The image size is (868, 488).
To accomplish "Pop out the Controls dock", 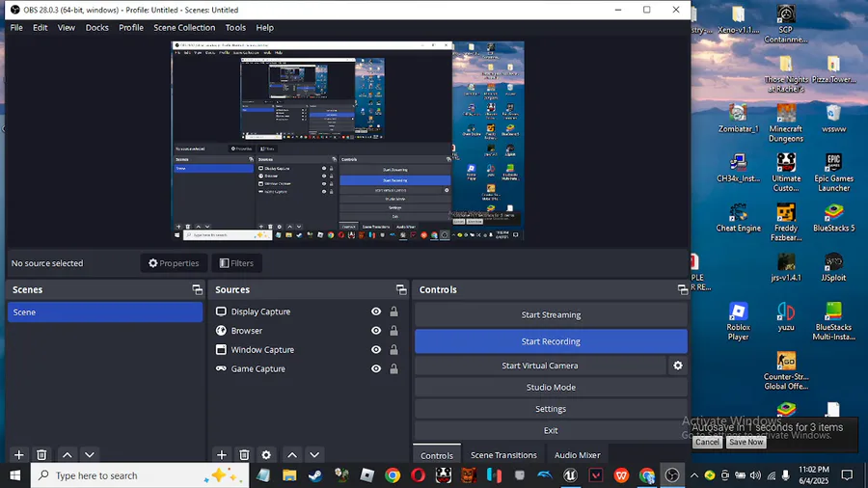I will [x=683, y=289].
